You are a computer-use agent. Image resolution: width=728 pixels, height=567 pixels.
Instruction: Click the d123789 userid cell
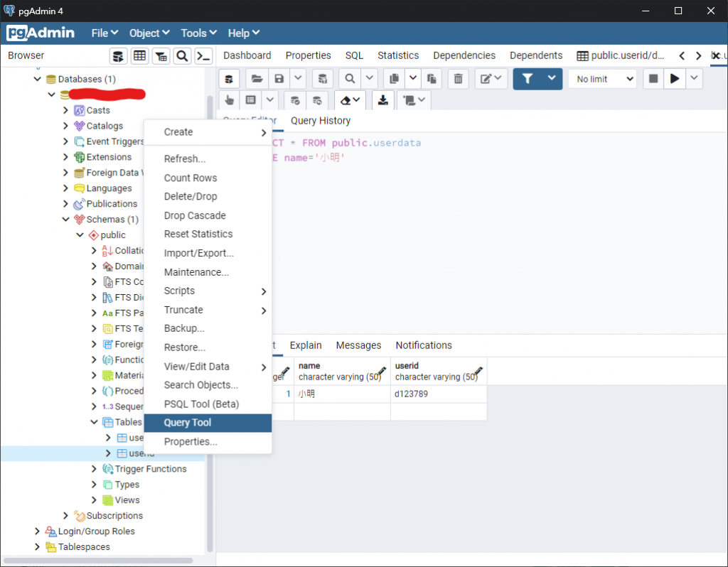(439, 394)
